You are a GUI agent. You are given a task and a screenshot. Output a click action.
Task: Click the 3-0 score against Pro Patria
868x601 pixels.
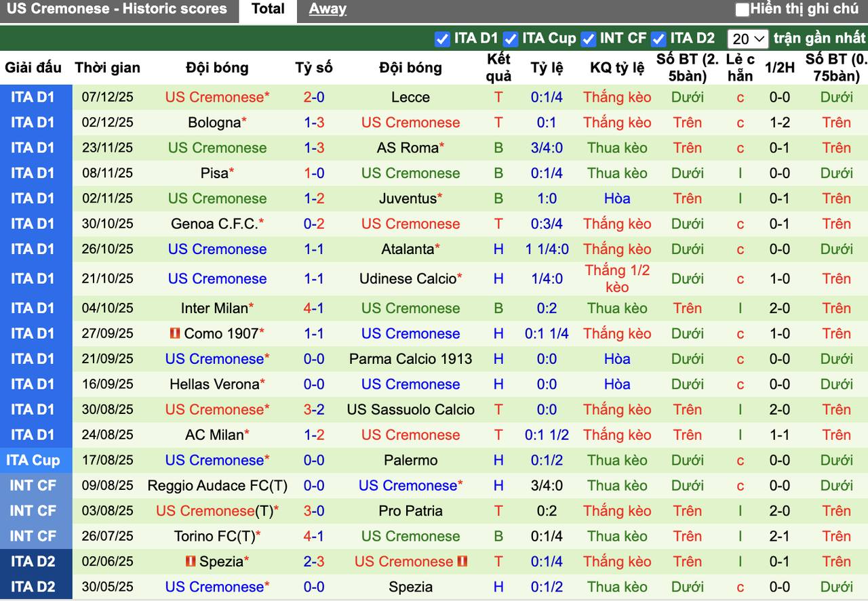point(314,511)
